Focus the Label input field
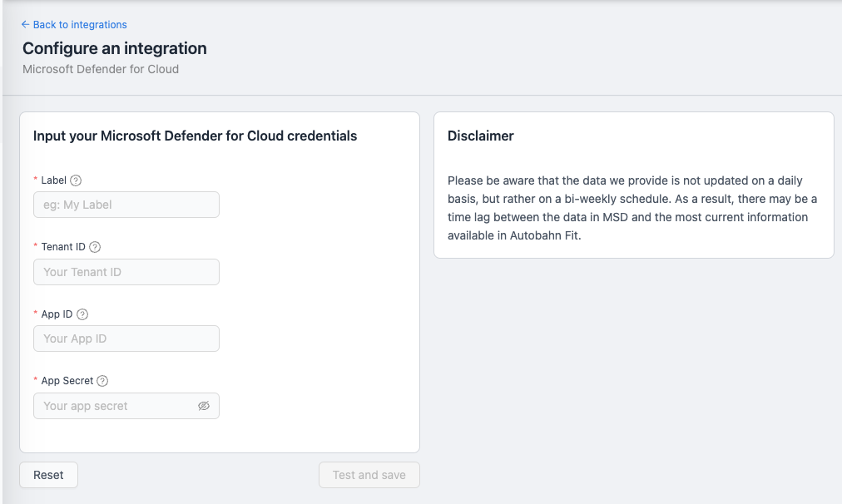The image size is (842, 504). click(126, 205)
